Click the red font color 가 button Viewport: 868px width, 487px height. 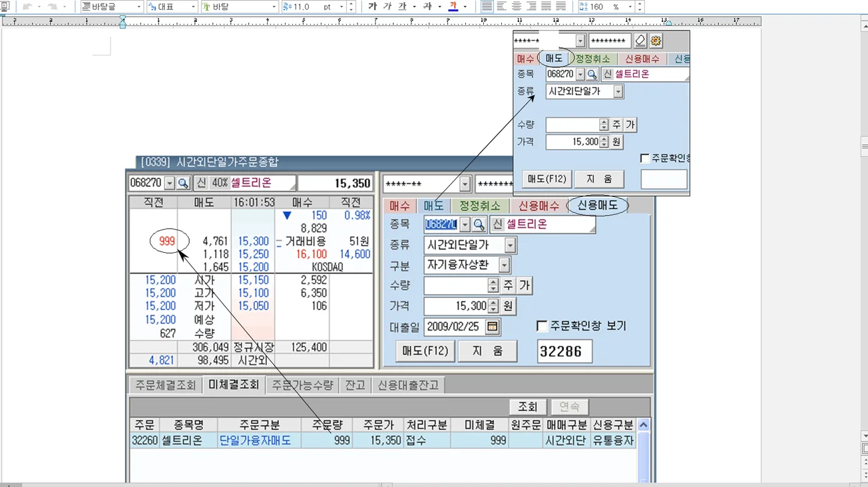pyautogui.click(x=453, y=7)
